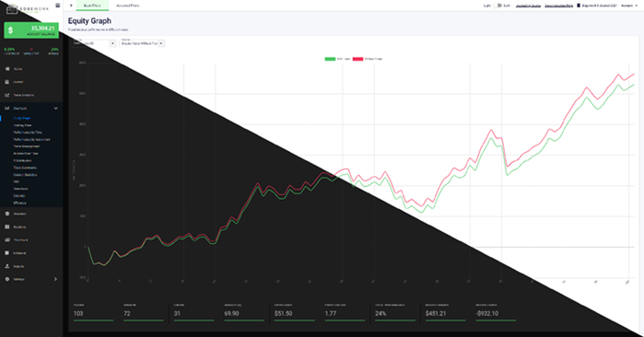Image resolution: width=644 pixels, height=337 pixels.
Task: Open the Display Value Without Fees dropdown
Action: pyautogui.click(x=142, y=43)
